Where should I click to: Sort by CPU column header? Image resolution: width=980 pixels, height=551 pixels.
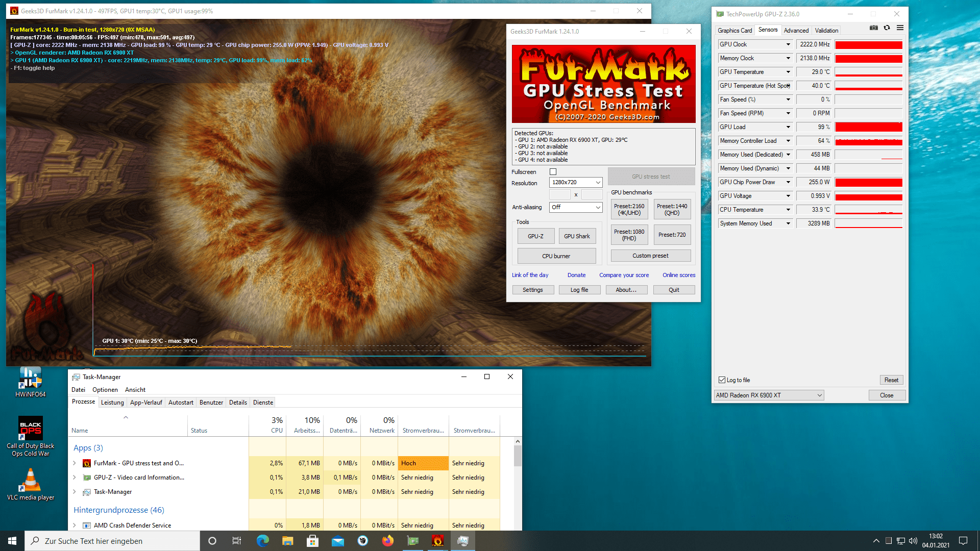coord(267,424)
